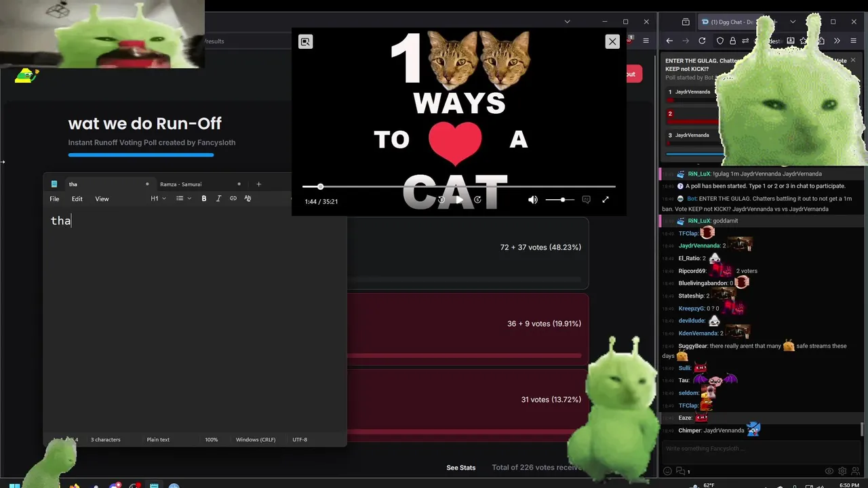Image resolution: width=868 pixels, height=488 pixels.
Task: Open the recent browsing icon near the Dgg Chat tab
Action: (x=686, y=22)
